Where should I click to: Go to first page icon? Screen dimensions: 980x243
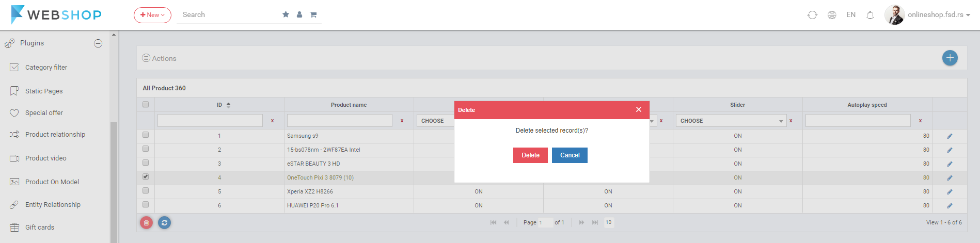click(x=493, y=222)
